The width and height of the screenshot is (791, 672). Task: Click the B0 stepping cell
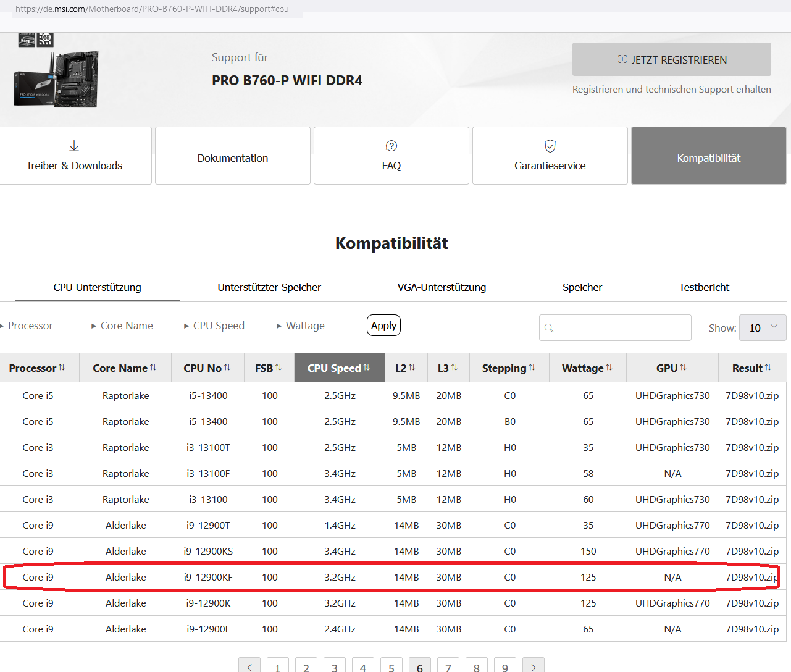point(510,421)
